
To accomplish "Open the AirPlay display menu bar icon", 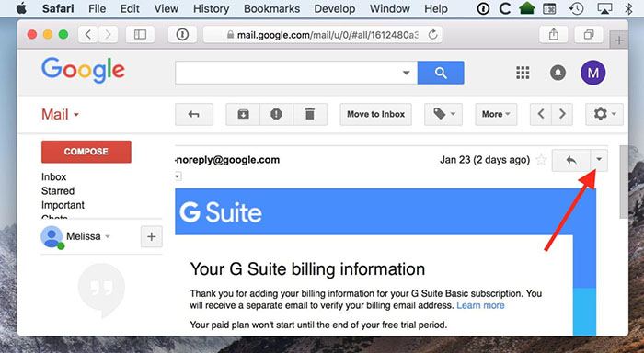I will click(x=604, y=8).
